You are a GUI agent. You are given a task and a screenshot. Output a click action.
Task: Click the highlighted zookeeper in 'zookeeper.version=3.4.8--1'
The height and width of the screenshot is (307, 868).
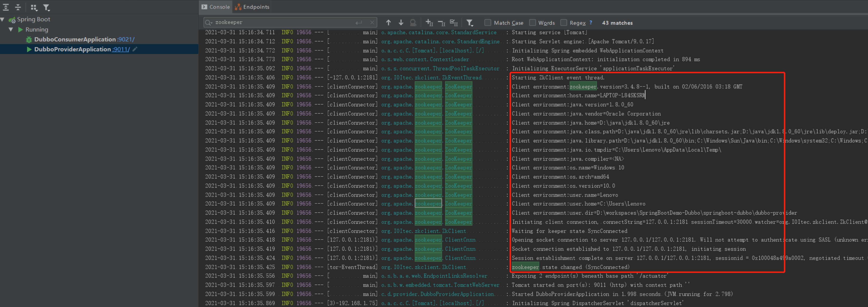(583, 87)
